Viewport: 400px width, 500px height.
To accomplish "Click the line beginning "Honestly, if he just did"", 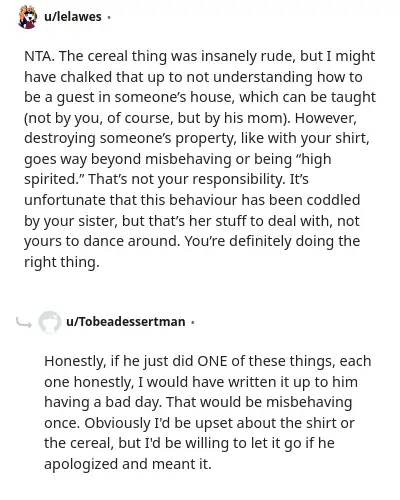I will [x=208, y=361].
